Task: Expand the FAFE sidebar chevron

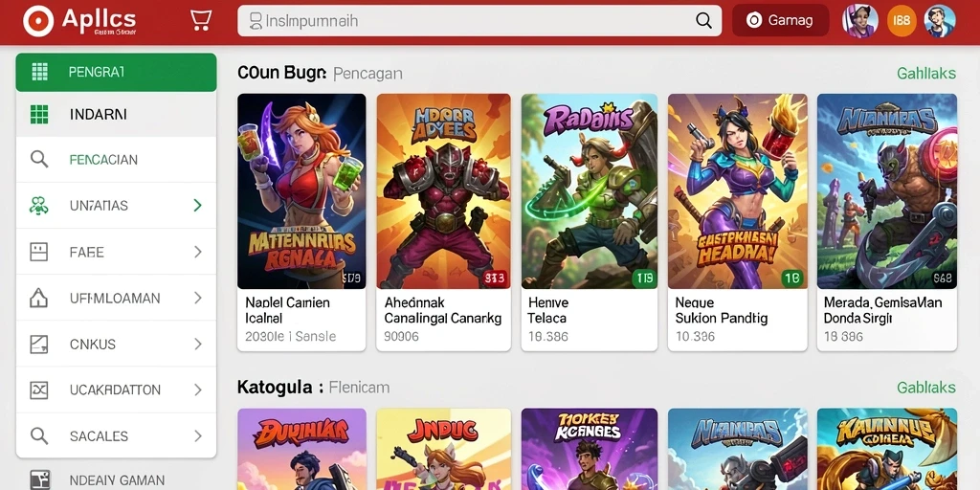Action: (197, 252)
